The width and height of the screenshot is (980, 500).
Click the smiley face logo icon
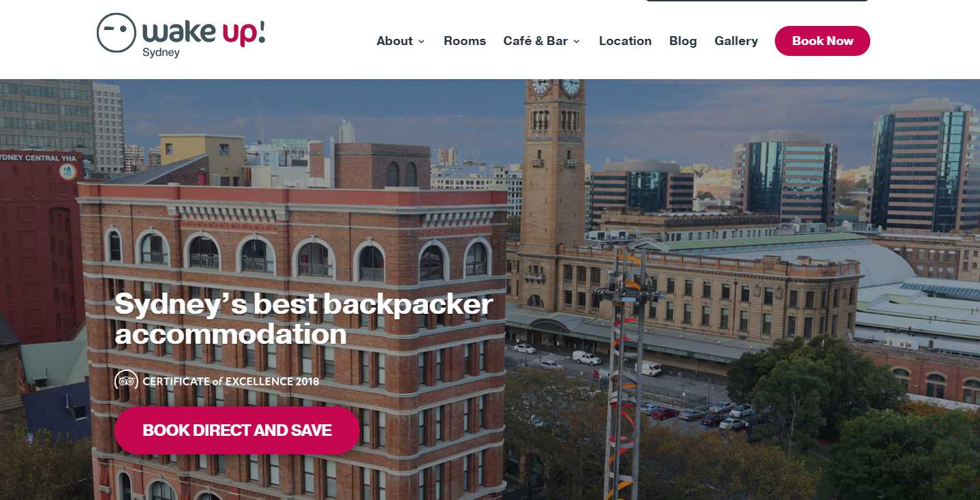(x=117, y=33)
